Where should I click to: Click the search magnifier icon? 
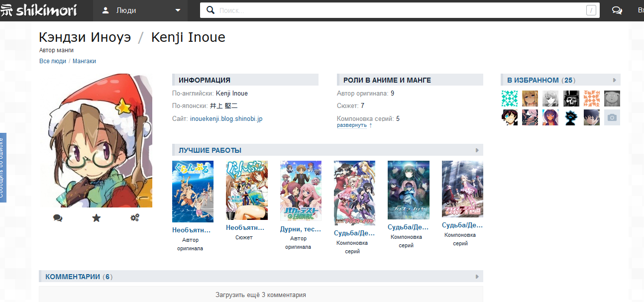[211, 10]
